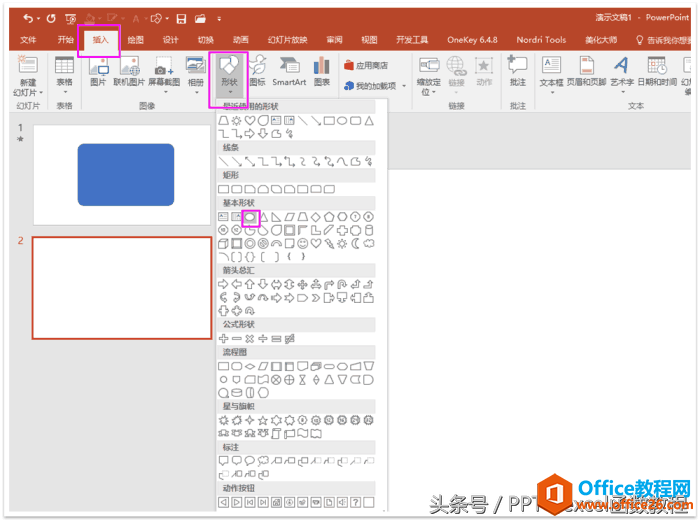Select the blank slide 2 thumbnail
Image resolution: width=700 pixels, height=522 pixels.
pyautogui.click(x=121, y=288)
